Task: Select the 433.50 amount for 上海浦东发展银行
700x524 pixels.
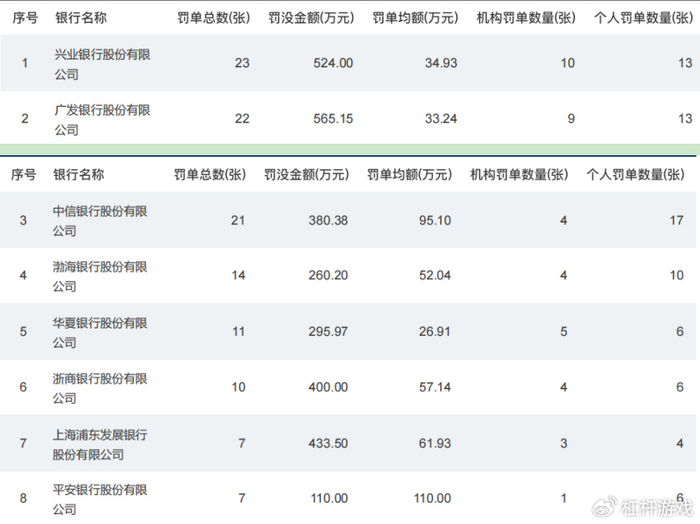Action: (x=328, y=443)
